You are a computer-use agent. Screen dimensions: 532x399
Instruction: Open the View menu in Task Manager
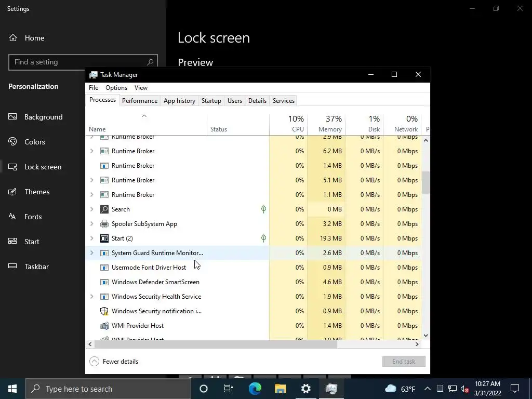141,87
